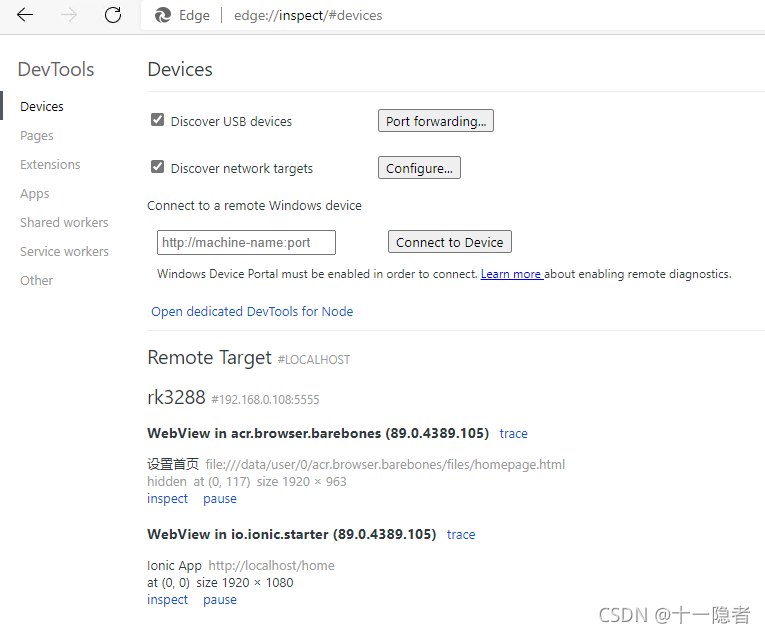Show Service workers
765x633 pixels.
(64, 251)
